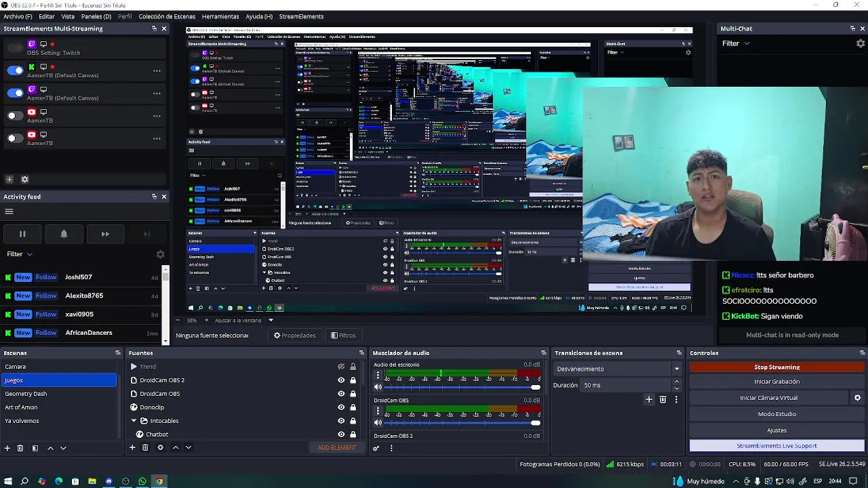Open options for first YouTube AamxnTB destination
The height and width of the screenshot is (488, 868).
click(157, 116)
